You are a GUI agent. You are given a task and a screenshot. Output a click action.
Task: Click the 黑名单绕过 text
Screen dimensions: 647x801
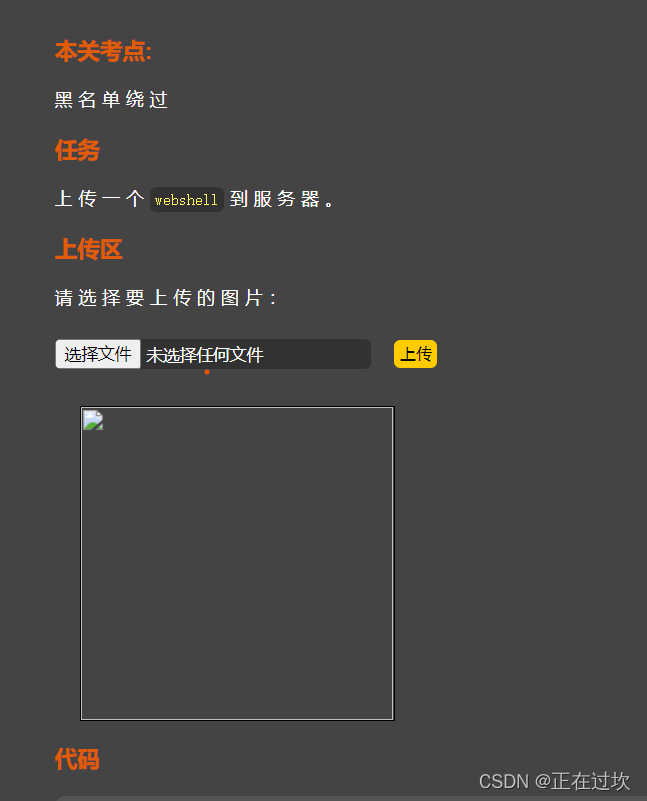(x=111, y=100)
